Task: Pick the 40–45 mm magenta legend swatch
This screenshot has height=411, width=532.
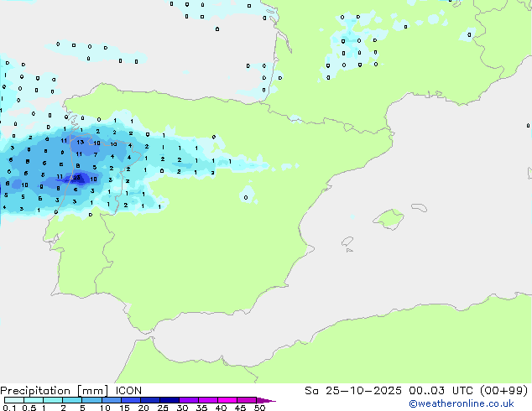Action: point(227,400)
